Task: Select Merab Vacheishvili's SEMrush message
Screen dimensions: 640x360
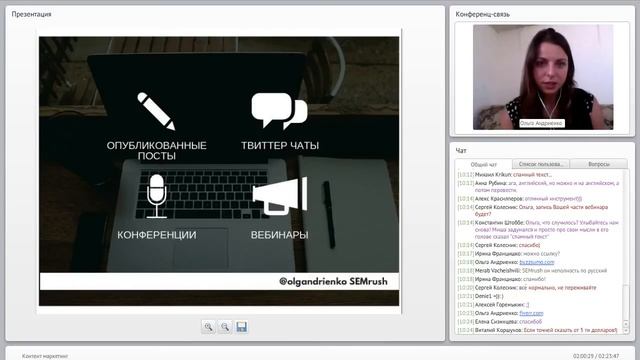Action: pyautogui.click(x=532, y=270)
